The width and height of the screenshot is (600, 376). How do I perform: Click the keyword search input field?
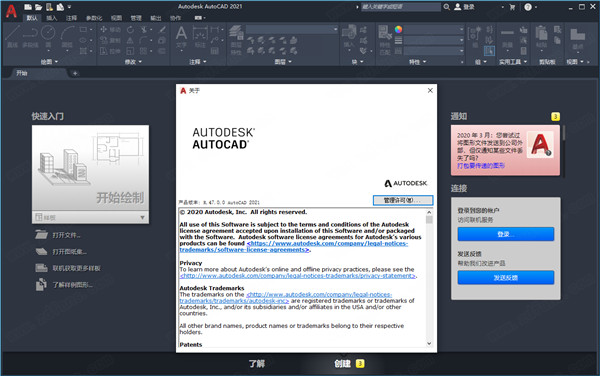click(401, 7)
